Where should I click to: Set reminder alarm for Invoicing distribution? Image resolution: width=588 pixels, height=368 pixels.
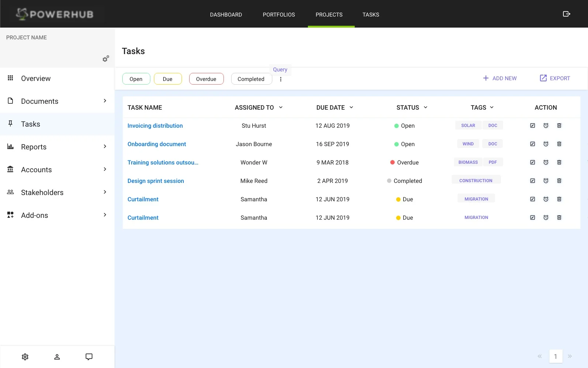tap(546, 125)
